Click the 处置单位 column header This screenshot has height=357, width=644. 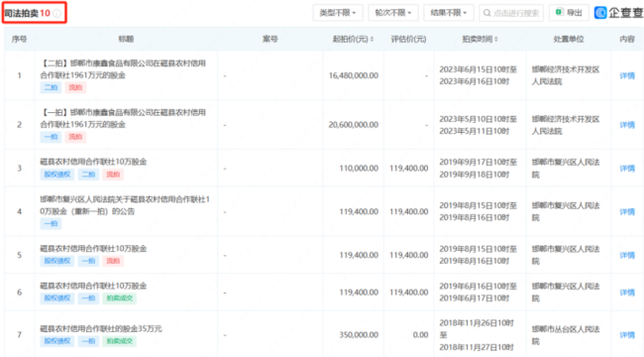[x=569, y=39]
